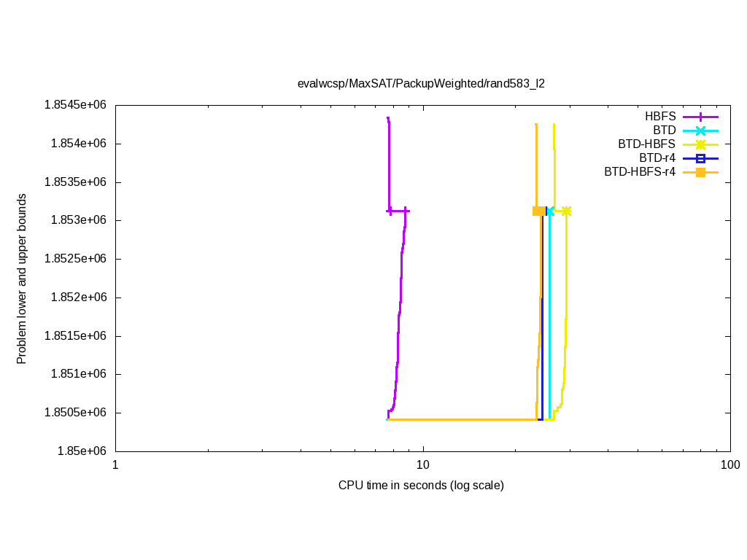Click the purple plus marker in the HBFS legend

coord(700,117)
